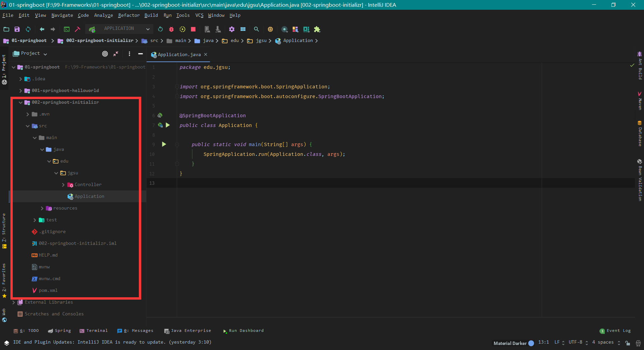Open the Refactor menu

click(x=128, y=15)
